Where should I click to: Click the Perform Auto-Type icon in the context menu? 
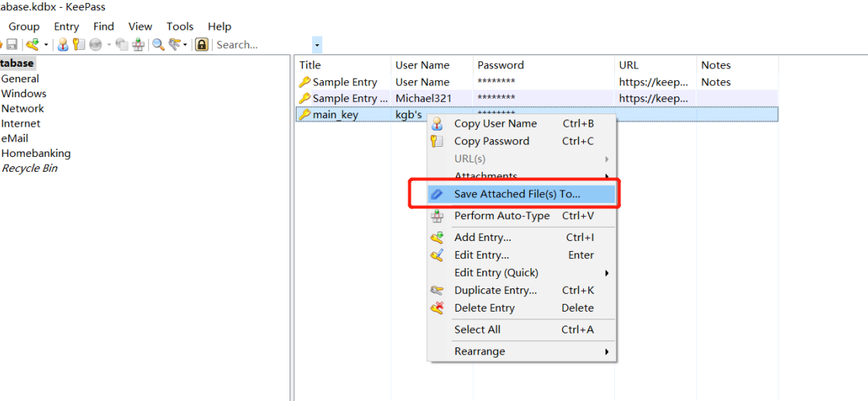click(437, 216)
